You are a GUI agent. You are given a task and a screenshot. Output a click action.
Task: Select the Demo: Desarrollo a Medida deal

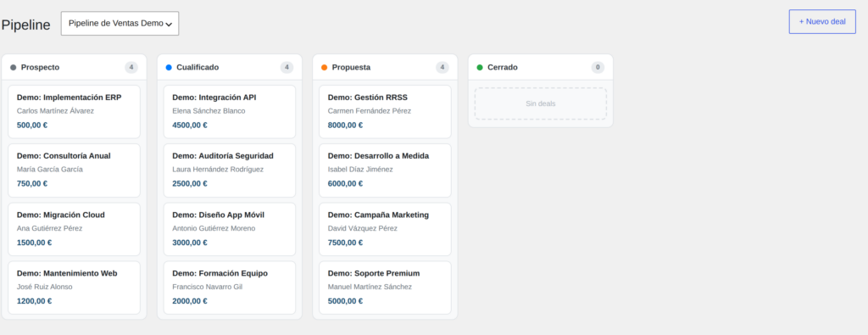tap(386, 170)
